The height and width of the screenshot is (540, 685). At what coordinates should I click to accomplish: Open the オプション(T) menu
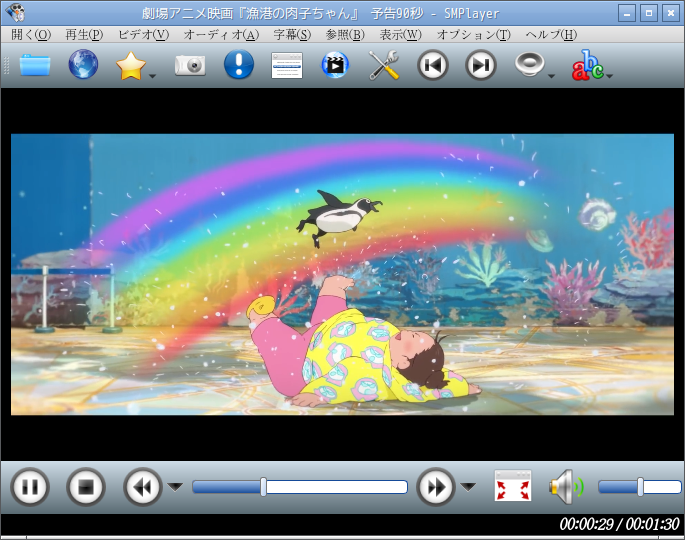pos(474,35)
